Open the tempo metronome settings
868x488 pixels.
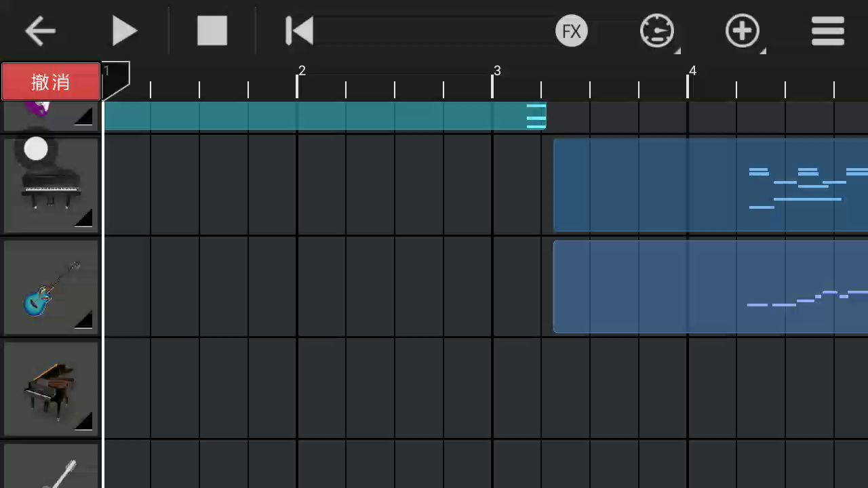coord(656,31)
